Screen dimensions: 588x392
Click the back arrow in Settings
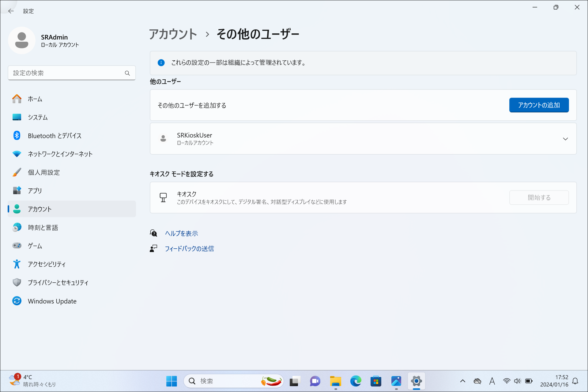[x=11, y=11]
